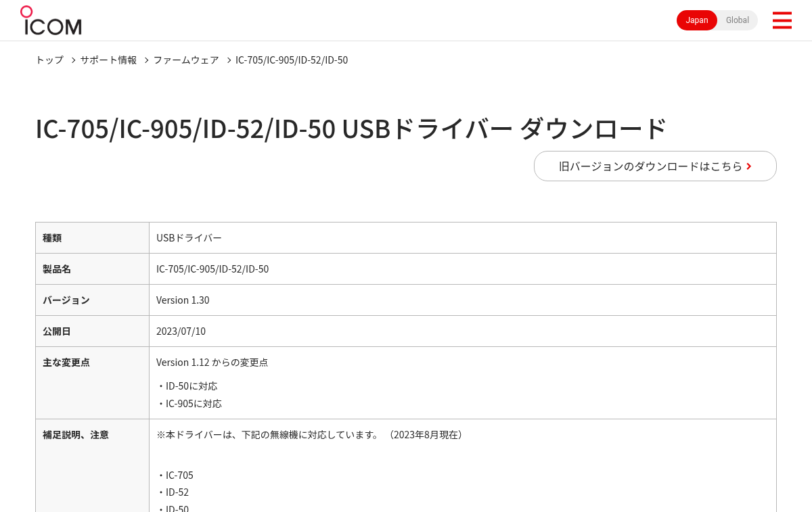Viewport: 812px width, 512px height.
Task: Switch site region to Global
Action: pyautogui.click(x=737, y=20)
